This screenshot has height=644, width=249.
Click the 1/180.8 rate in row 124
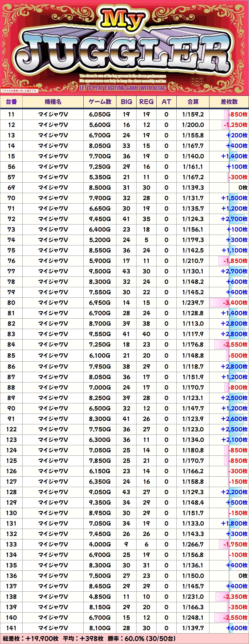click(193, 450)
